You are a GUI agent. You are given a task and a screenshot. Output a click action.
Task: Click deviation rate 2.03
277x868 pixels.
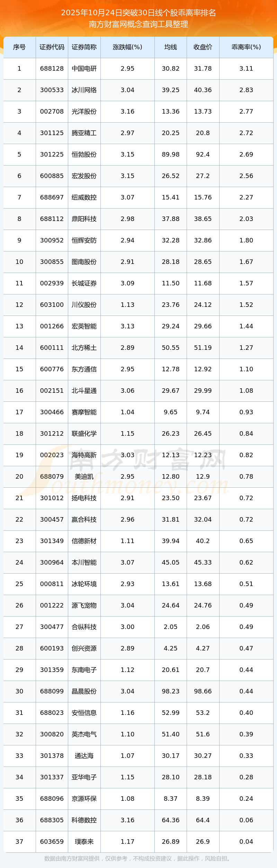pos(246,219)
